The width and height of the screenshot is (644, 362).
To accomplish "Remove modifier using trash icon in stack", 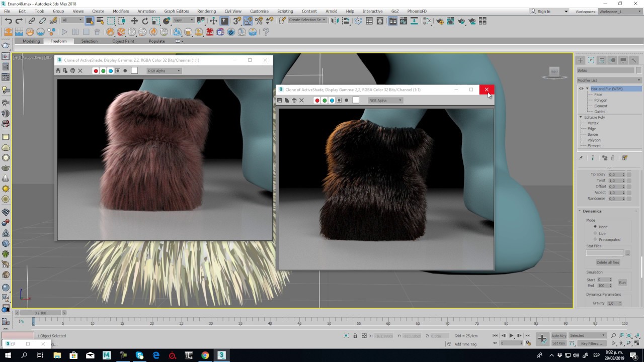I will 613,158.
